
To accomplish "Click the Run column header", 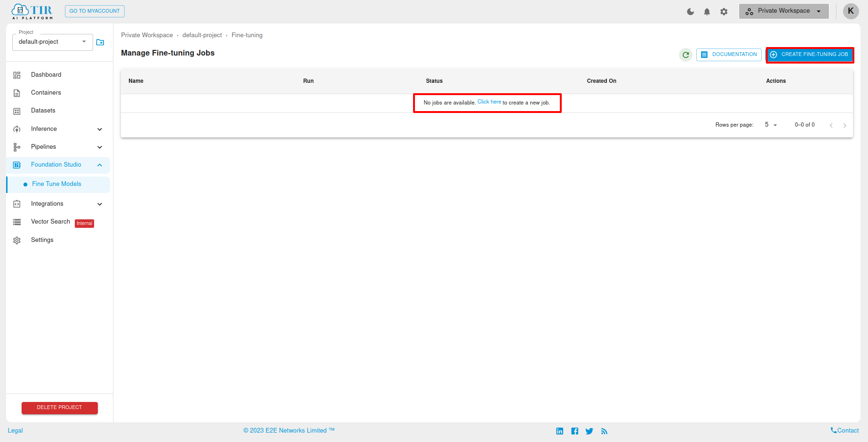I will (308, 81).
